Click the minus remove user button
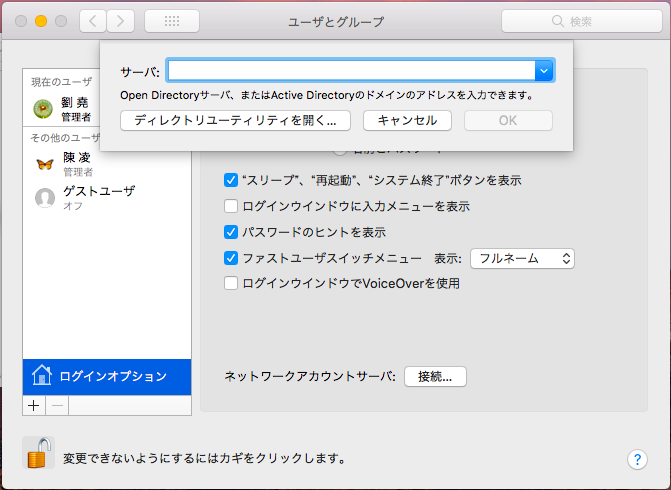Viewport: 671px width, 490px height. tap(57, 405)
